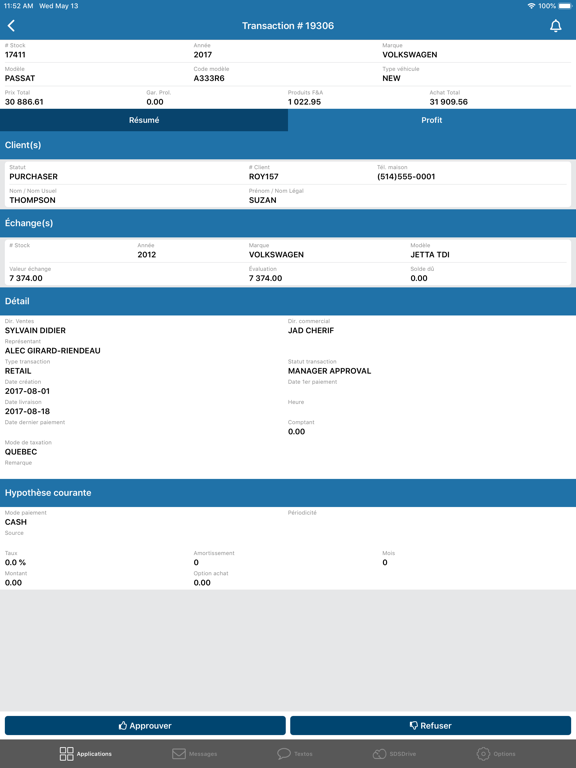Open Applications grid icon in bottom bar

tap(67, 754)
